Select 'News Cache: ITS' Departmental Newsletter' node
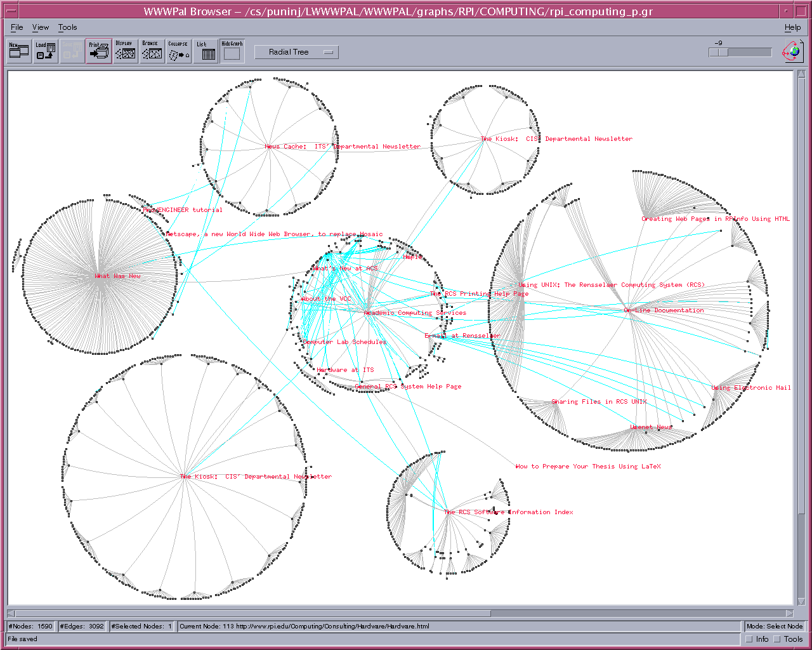The width and height of the screenshot is (812, 650). pyautogui.click(x=343, y=147)
